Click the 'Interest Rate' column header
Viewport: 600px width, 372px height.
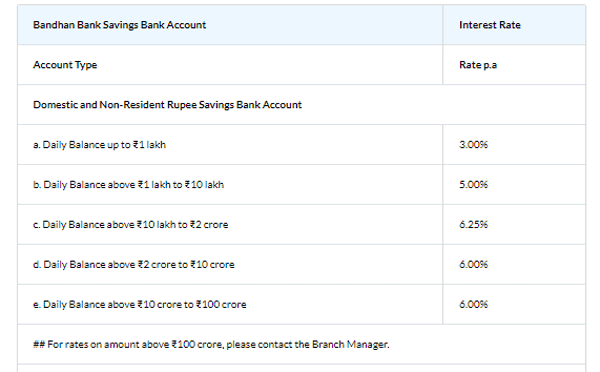514,25
